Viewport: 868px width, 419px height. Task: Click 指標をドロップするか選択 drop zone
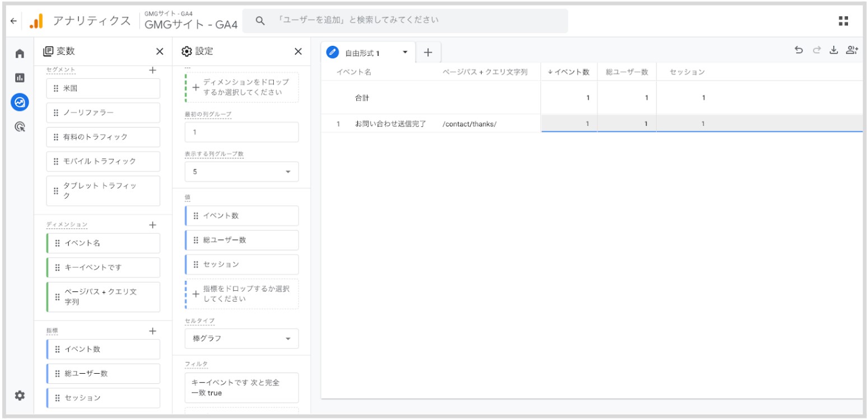242,294
